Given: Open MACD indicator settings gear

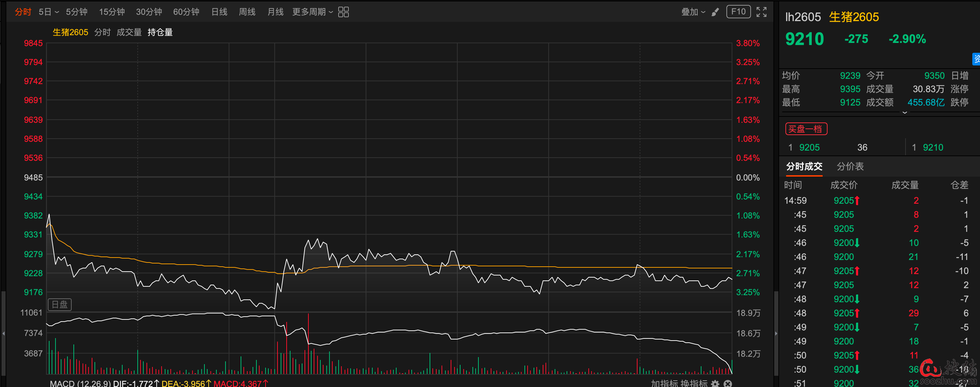Looking at the screenshot, I should click(715, 383).
